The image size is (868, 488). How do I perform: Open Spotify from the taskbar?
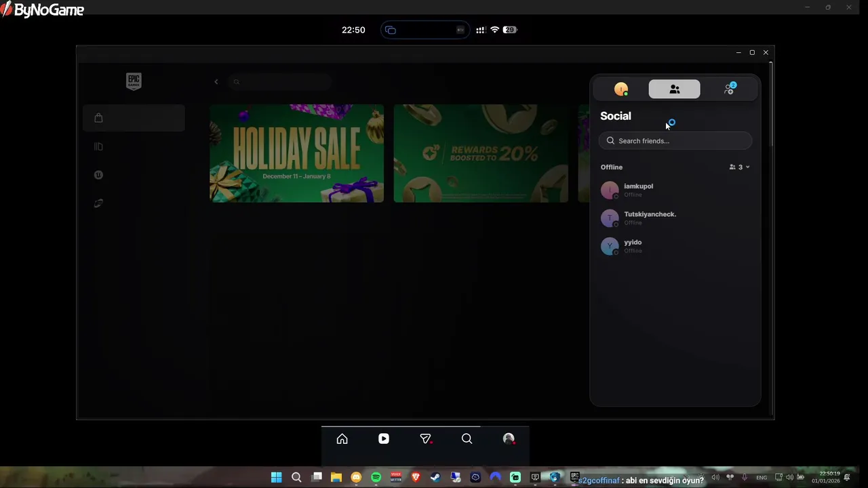point(376,478)
